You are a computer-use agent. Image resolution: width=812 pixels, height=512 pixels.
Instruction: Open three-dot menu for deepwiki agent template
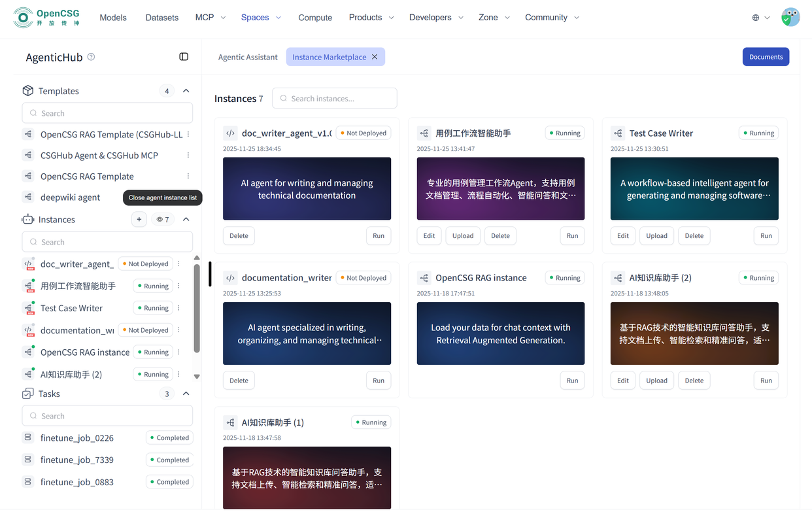click(x=188, y=197)
